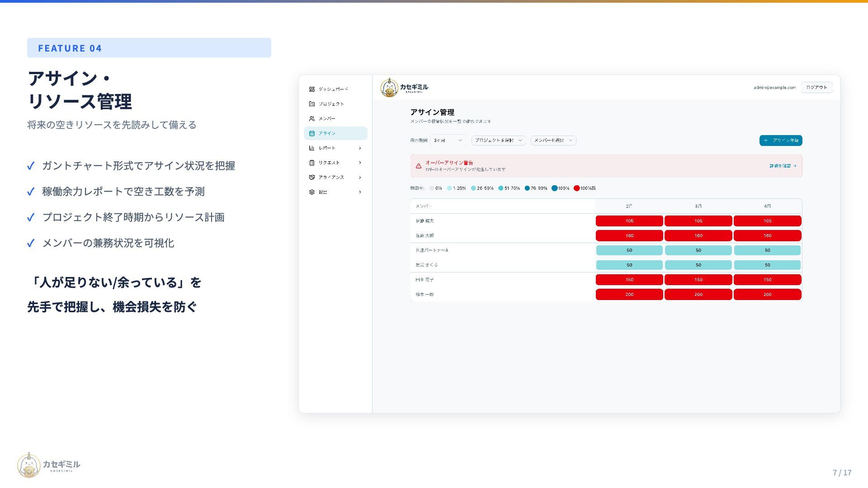Click the アサイン登録 button
Screen dimensions: 868x488
point(781,141)
